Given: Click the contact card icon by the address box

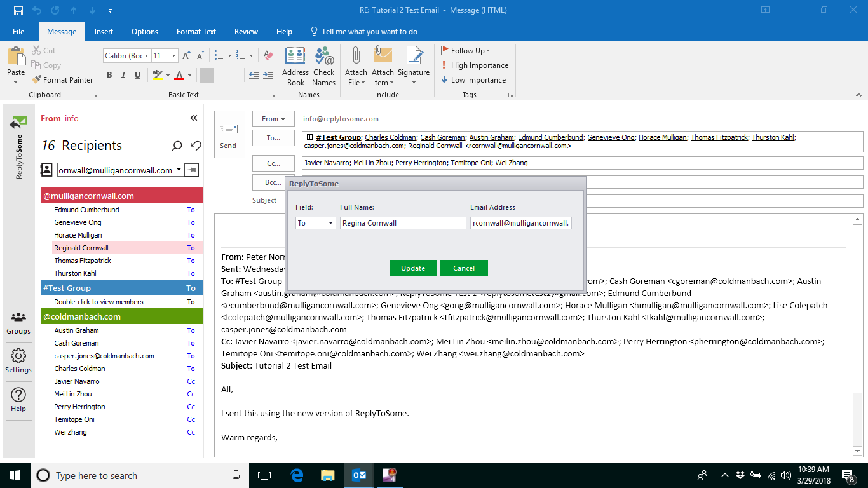Looking at the screenshot, I should coord(46,170).
